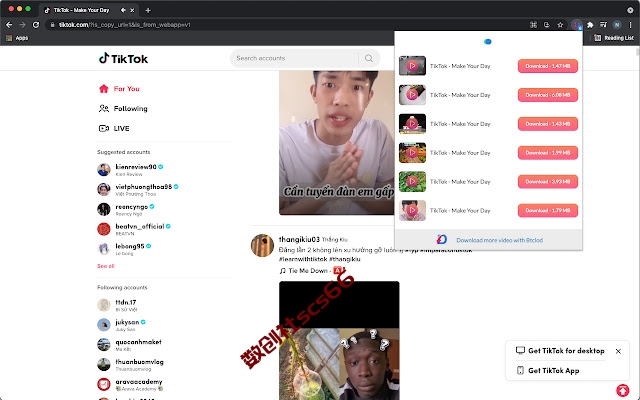Open following account thuanbuomvlog
Viewport: 640px width, 400px height.
pyautogui.click(x=130, y=364)
